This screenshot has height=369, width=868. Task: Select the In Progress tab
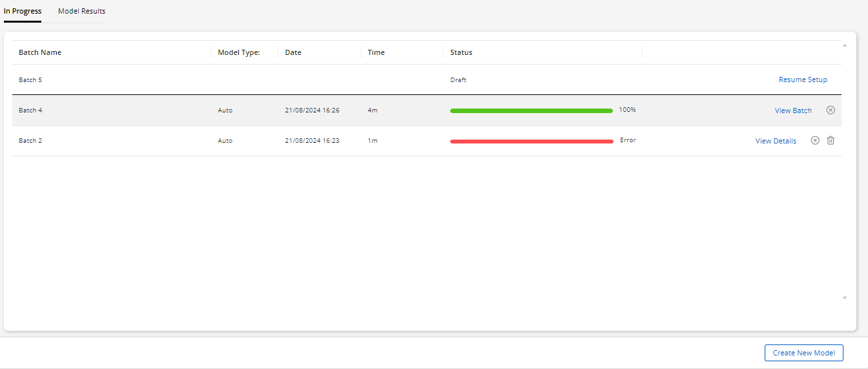tap(23, 11)
